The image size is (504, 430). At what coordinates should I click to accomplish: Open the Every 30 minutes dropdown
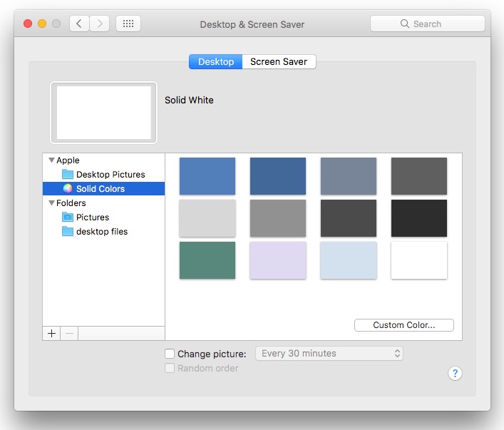(329, 354)
